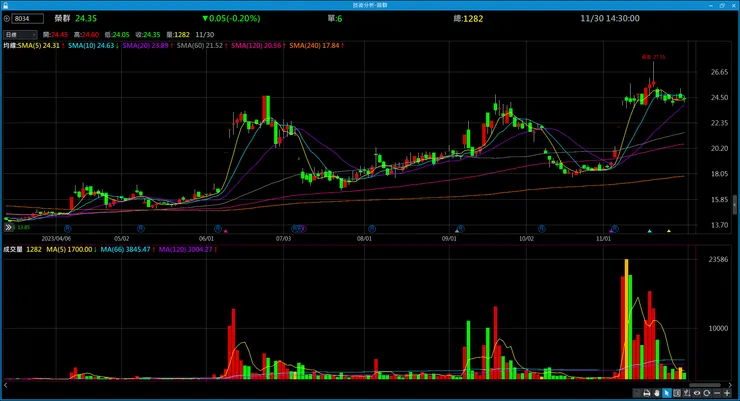Viewport: 740px width, 401px height.
Task: Click the tallest orange volume bar
Action: [x=626, y=319]
